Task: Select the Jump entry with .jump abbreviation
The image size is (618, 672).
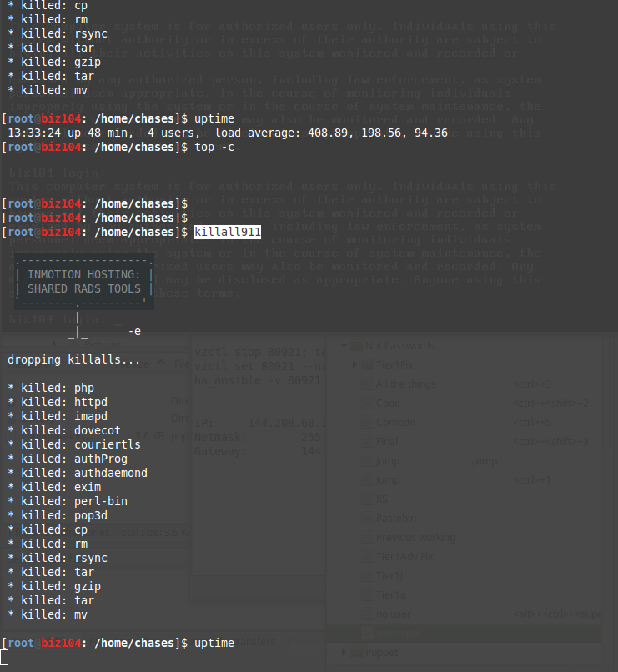Action: 388,461
